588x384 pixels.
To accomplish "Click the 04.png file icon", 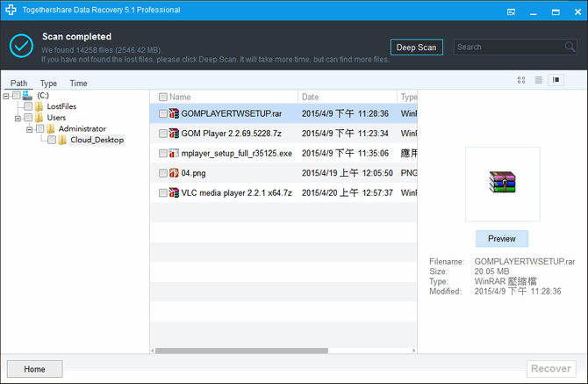I will (x=174, y=173).
